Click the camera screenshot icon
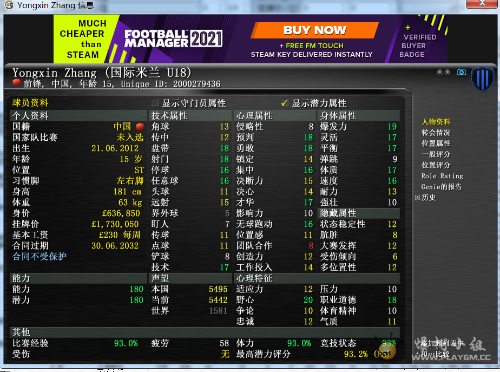The width and height of the screenshot is (500, 372). [x=461, y=72]
